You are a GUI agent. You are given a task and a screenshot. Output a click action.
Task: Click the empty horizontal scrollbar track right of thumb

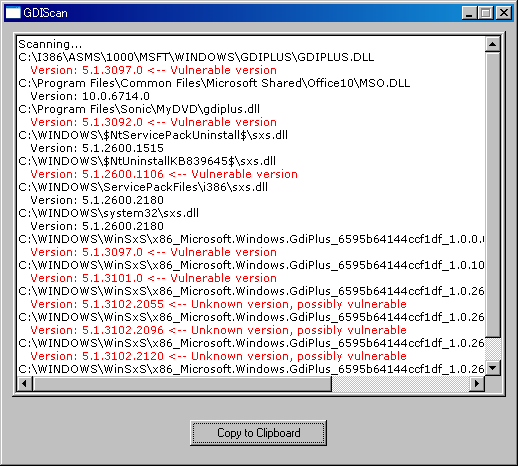(x=401, y=383)
